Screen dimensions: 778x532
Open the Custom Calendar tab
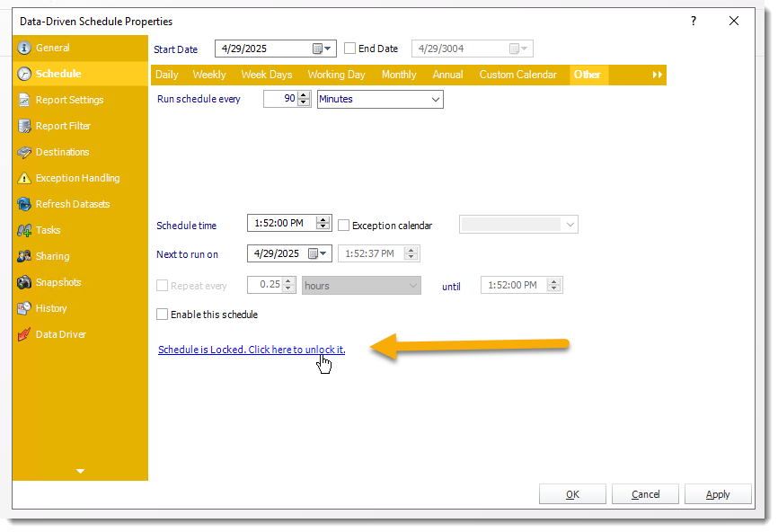[x=517, y=75]
